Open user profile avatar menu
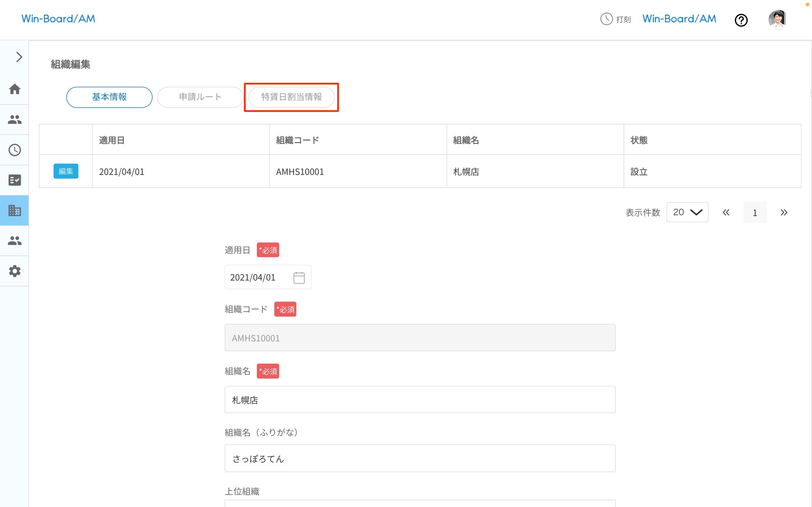Screen dimensions: 812x507 [x=777, y=19]
